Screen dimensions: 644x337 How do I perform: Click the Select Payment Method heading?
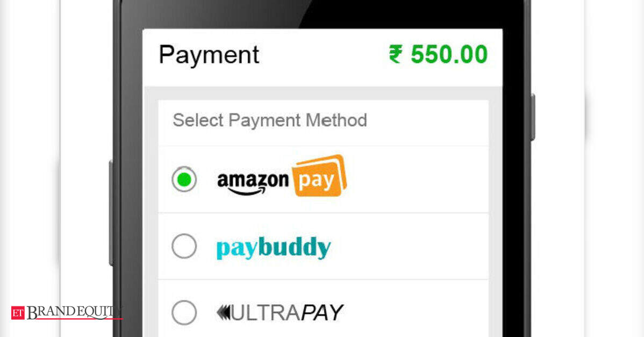pyautogui.click(x=270, y=120)
